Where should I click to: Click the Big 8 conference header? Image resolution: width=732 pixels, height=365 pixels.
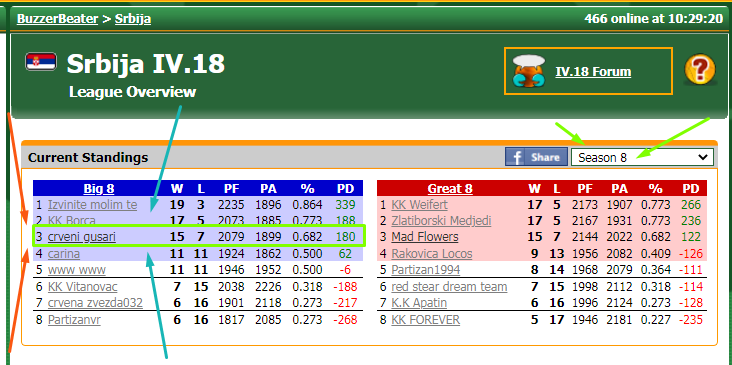[x=99, y=189]
